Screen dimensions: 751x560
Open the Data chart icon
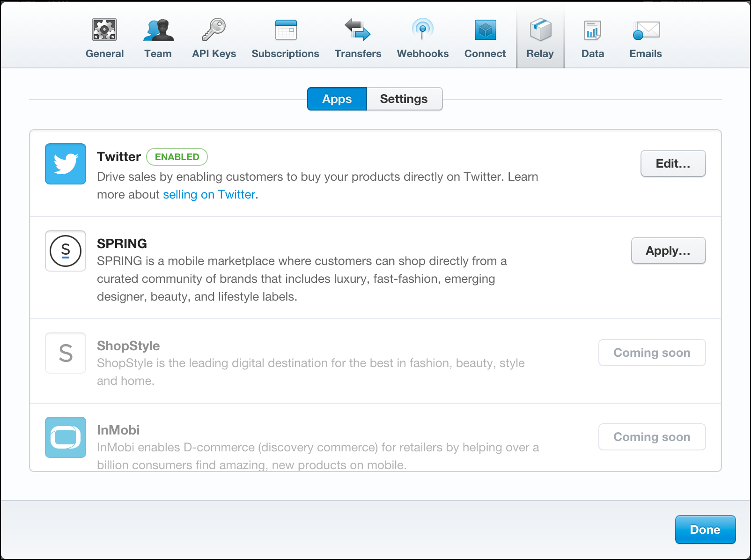593,31
